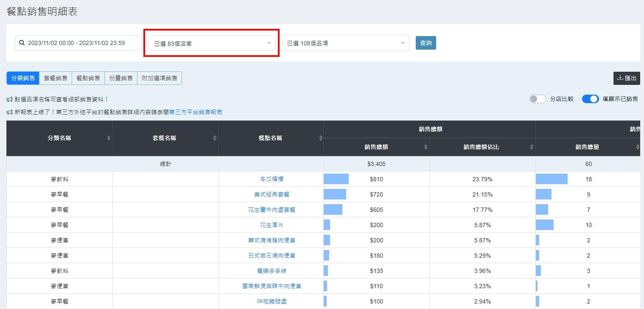Switch to the 餐點銷售 tab
This screenshot has width=644, height=309.
[88, 78]
